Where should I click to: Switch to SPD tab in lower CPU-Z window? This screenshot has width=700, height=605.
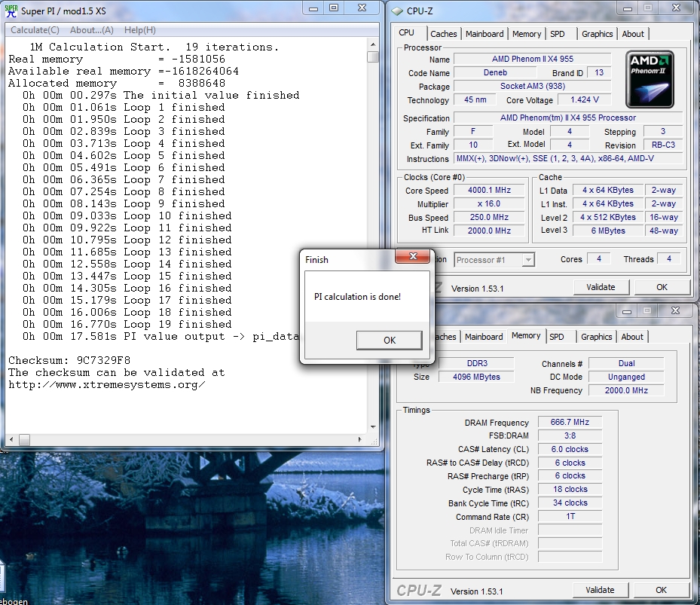pos(556,337)
